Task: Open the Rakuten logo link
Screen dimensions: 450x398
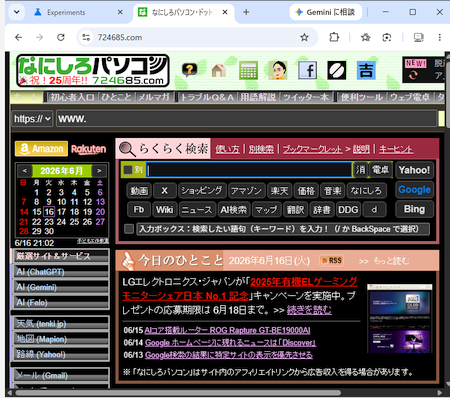Action: coord(89,149)
